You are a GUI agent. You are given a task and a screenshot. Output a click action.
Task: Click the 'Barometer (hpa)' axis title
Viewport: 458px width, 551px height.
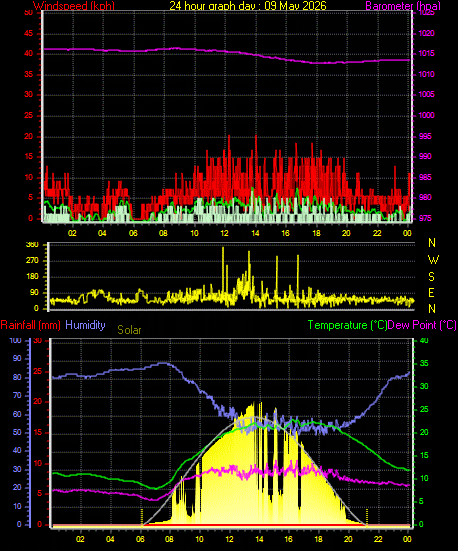[x=403, y=6]
